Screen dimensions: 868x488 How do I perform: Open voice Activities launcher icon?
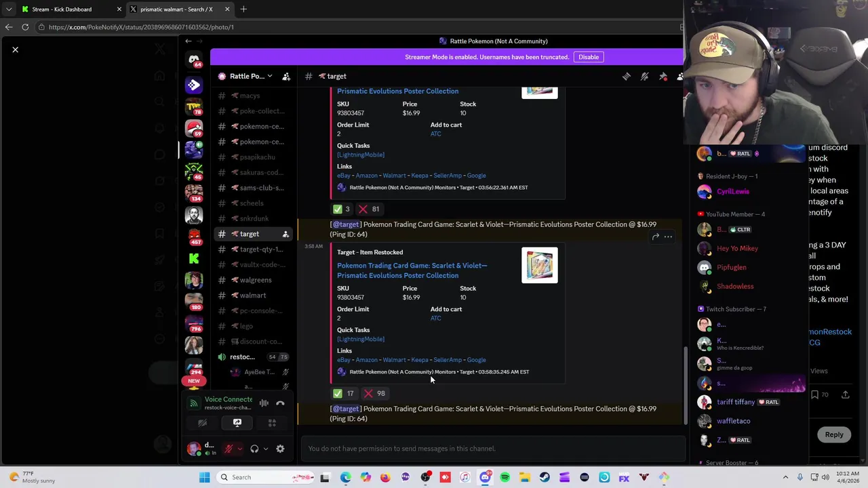[272, 423]
